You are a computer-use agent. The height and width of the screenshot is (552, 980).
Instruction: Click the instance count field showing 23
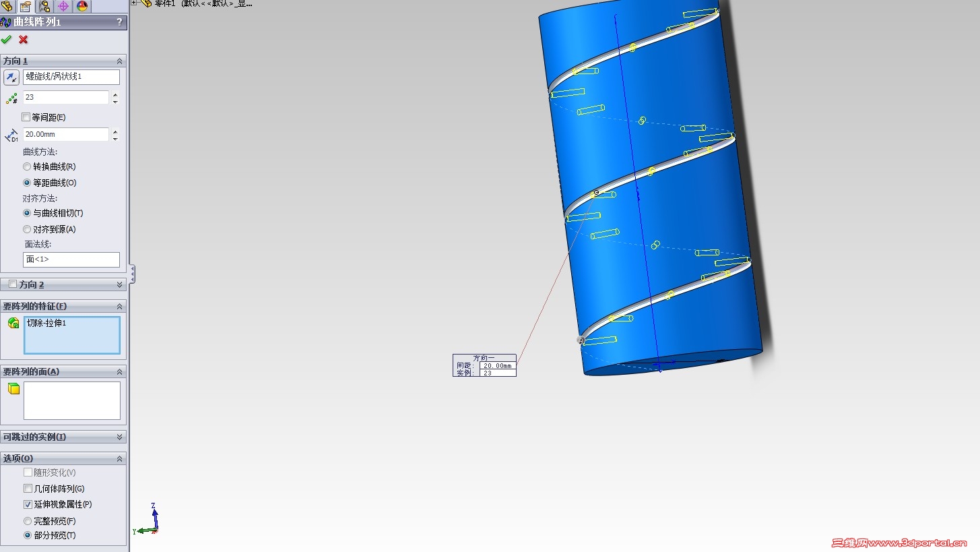pyautogui.click(x=66, y=97)
